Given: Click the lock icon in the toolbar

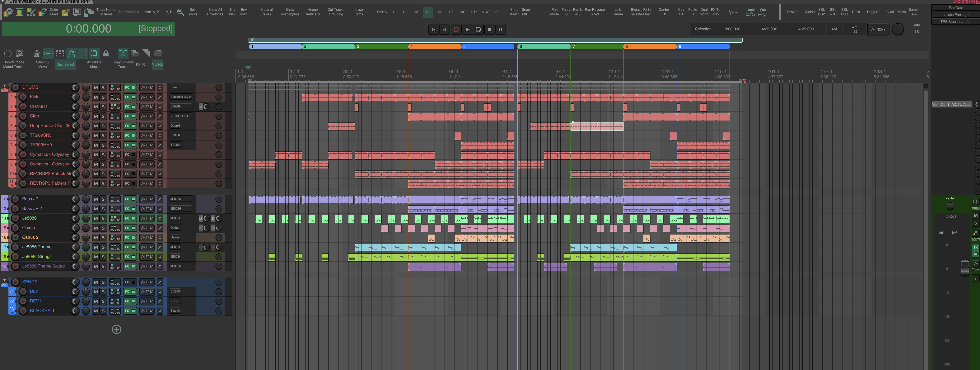Looking at the screenshot, I should tap(106, 54).
